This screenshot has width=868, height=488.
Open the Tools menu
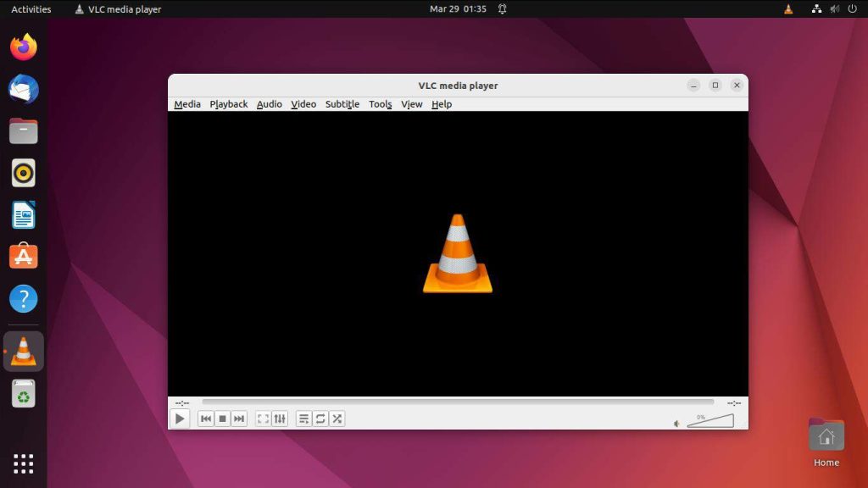click(x=381, y=104)
